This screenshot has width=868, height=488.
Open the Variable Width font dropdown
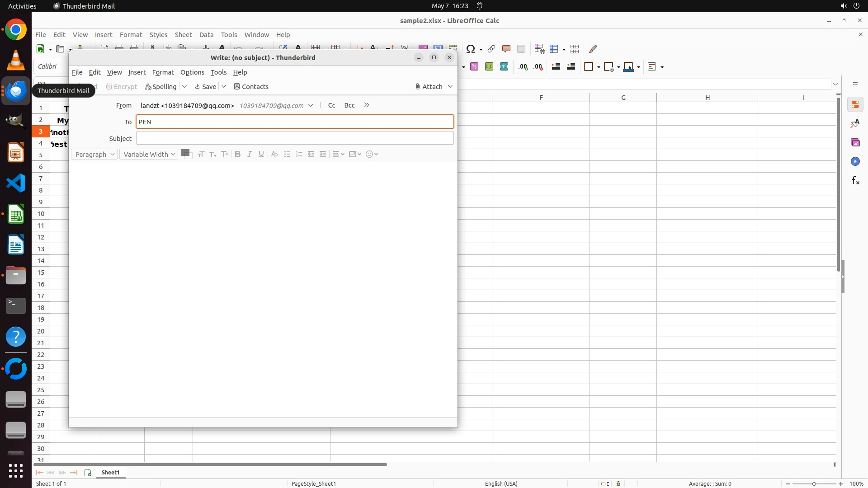(149, 155)
